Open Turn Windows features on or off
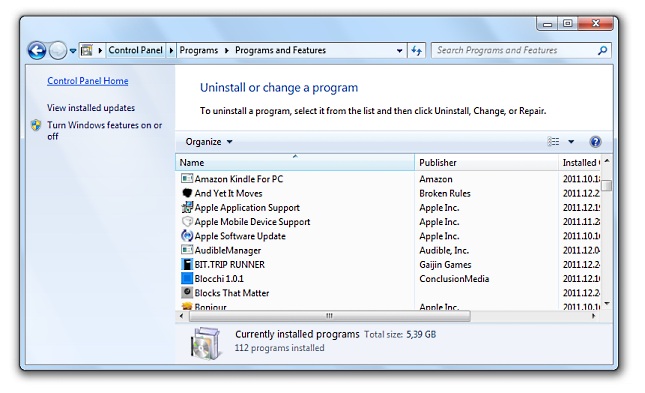 [x=104, y=130]
